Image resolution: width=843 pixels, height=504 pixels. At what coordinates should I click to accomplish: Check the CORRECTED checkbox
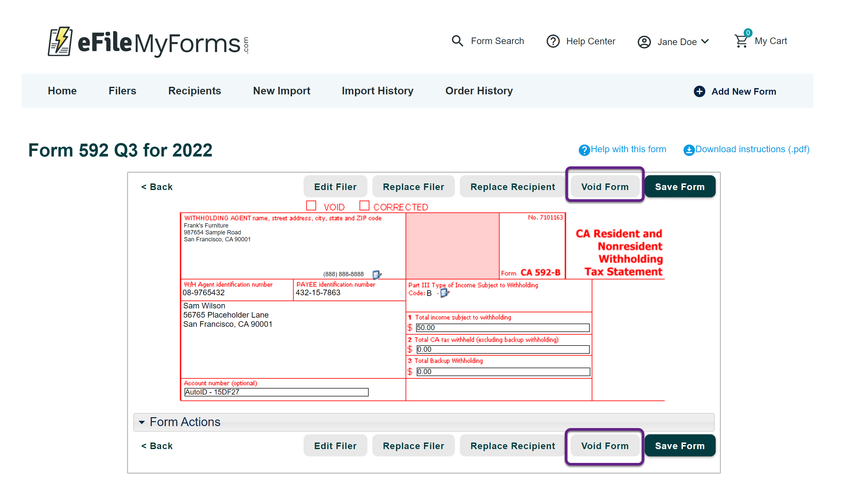(364, 206)
